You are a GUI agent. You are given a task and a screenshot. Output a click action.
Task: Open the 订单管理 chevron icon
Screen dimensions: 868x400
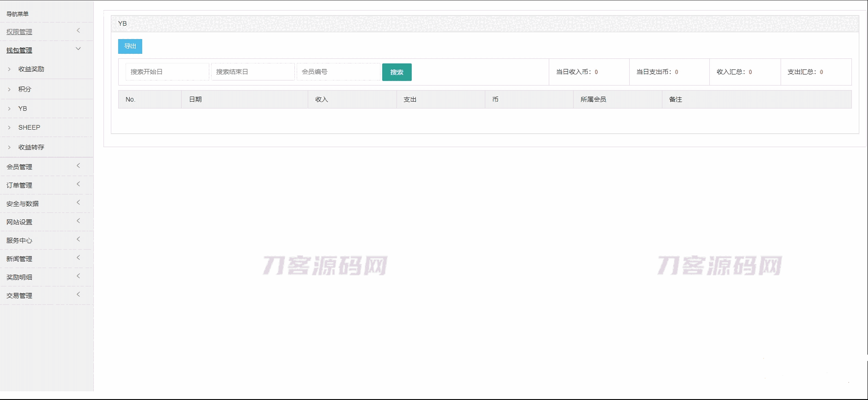click(x=78, y=184)
